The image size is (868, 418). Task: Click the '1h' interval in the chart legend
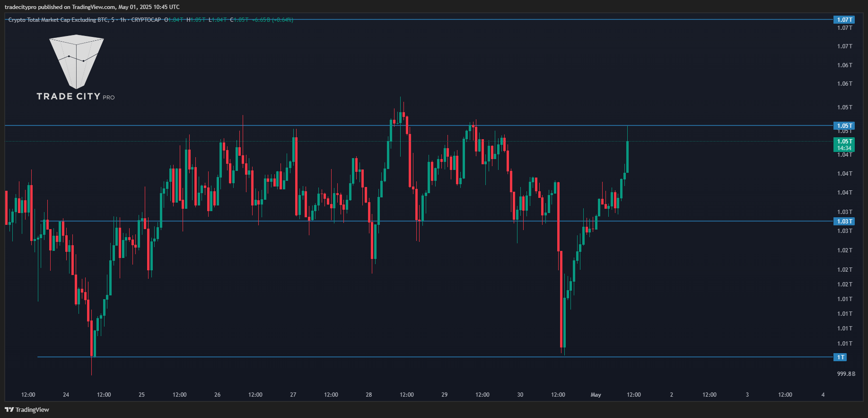pos(123,20)
